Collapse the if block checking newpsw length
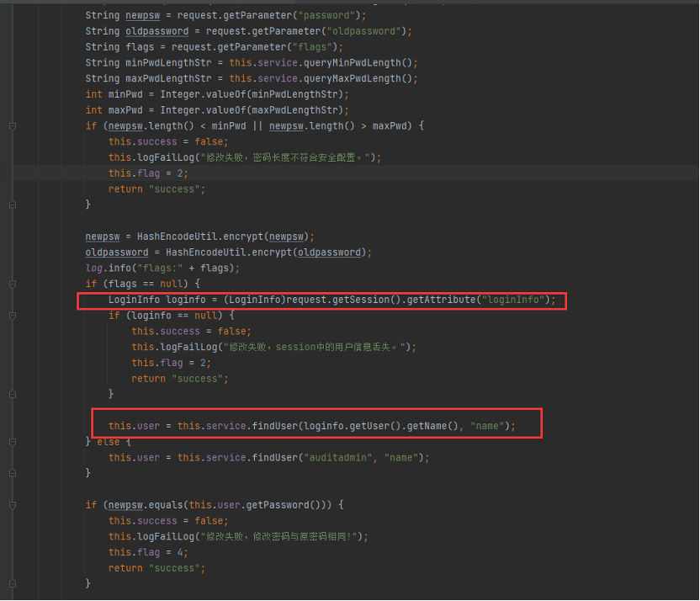Image resolution: width=700 pixels, height=601 pixels. (x=13, y=125)
